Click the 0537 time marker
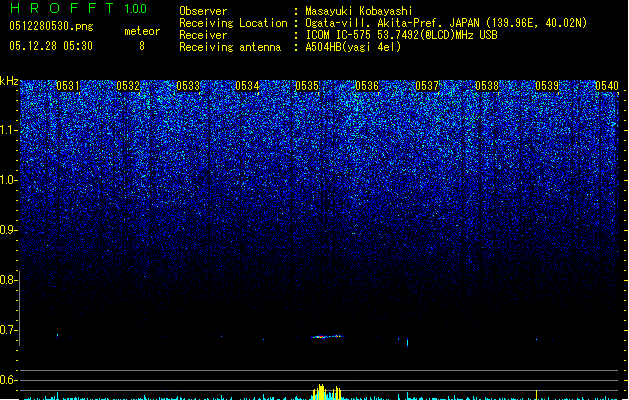The width and height of the screenshot is (629, 400). (x=427, y=86)
